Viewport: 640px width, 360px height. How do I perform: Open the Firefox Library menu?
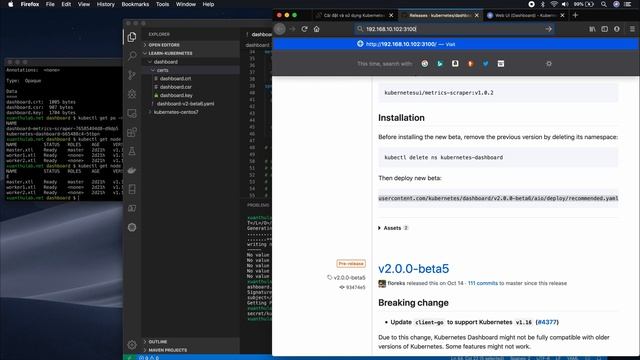tap(592, 29)
